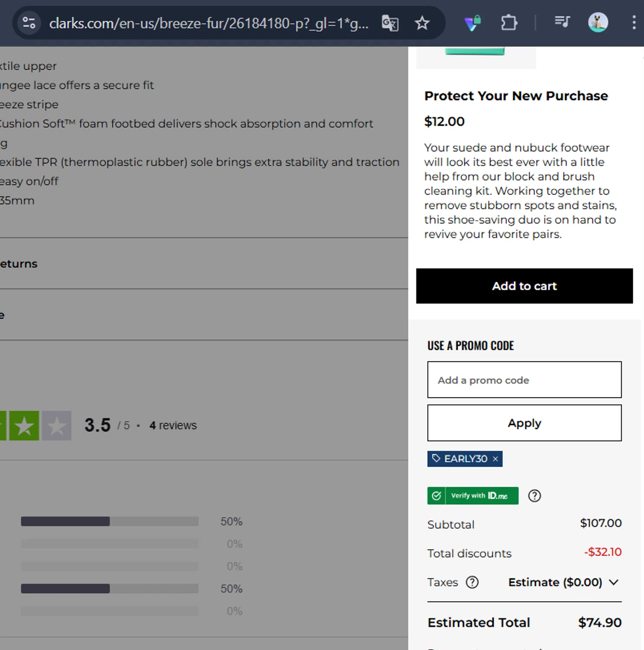Remove the EARLY30 promo code tag

[495, 459]
